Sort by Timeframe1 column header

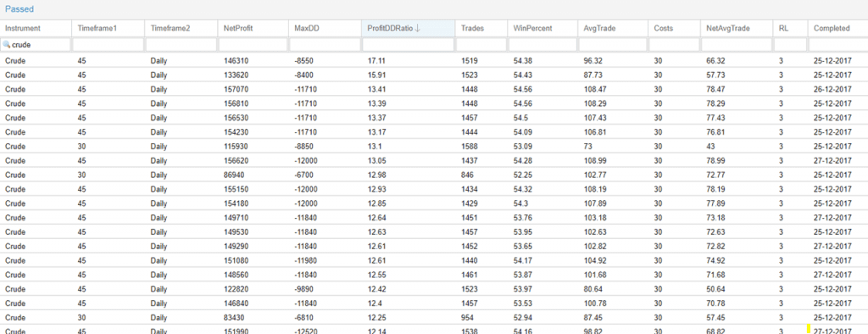pyautogui.click(x=108, y=28)
